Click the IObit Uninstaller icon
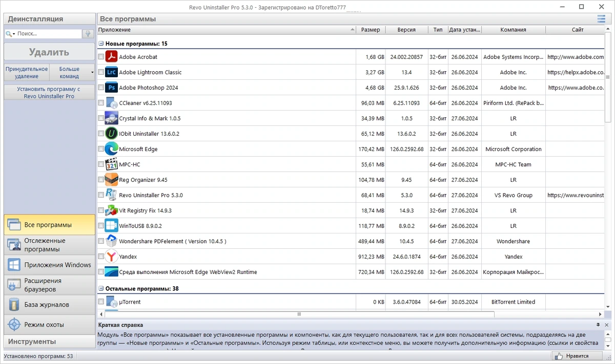This screenshot has width=615, height=364. pyautogui.click(x=111, y=134)
